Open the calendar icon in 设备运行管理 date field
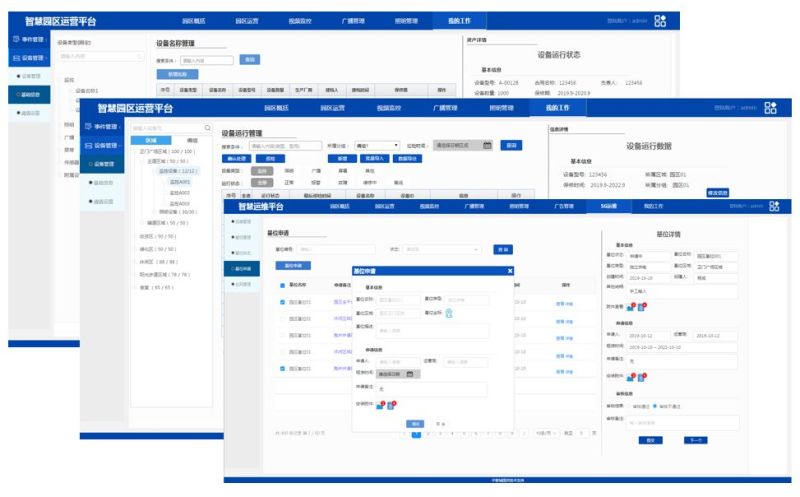800x497 pixels. point(487,145)
